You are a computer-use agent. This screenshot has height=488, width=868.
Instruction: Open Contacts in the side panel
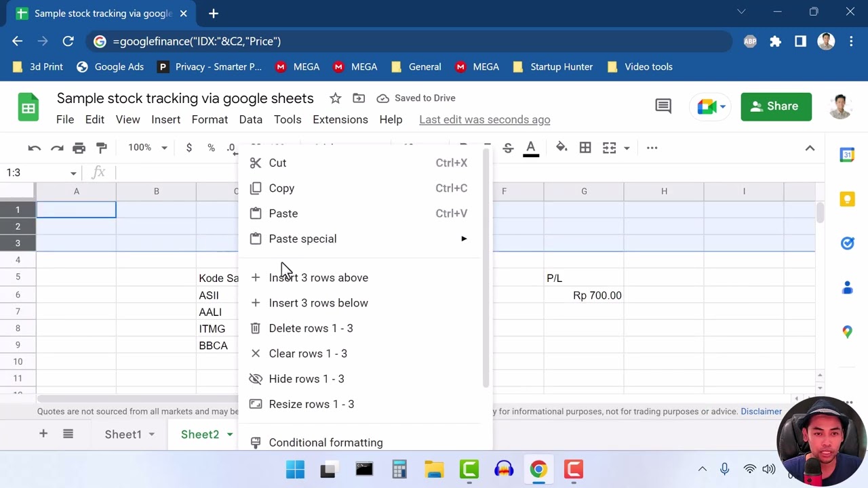tap(847, 288)
